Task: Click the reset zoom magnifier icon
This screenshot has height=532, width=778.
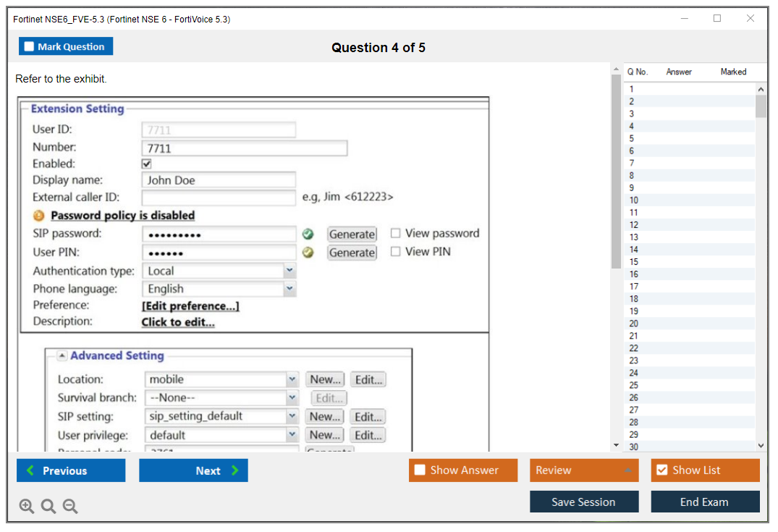Action: (x=48, y=507)
